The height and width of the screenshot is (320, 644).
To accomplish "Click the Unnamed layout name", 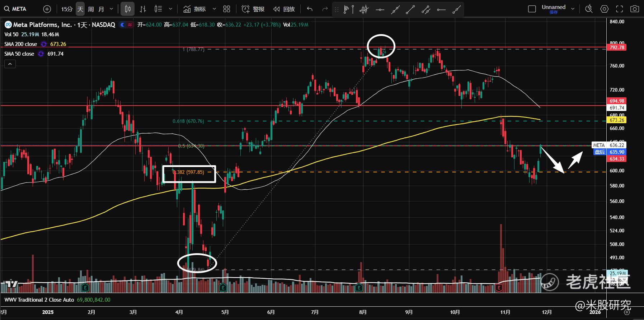I will (x=554, y=7).
